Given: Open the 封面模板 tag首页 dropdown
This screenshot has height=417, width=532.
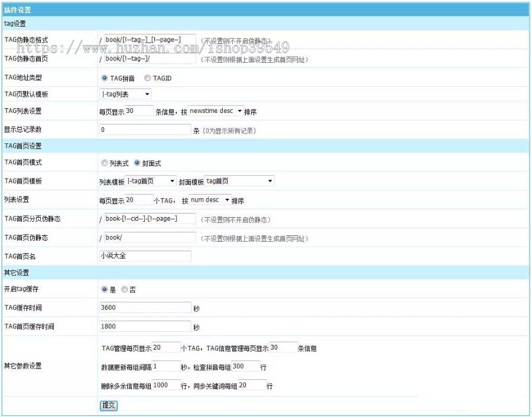Looking at the screenshot, I should point(239,181).
